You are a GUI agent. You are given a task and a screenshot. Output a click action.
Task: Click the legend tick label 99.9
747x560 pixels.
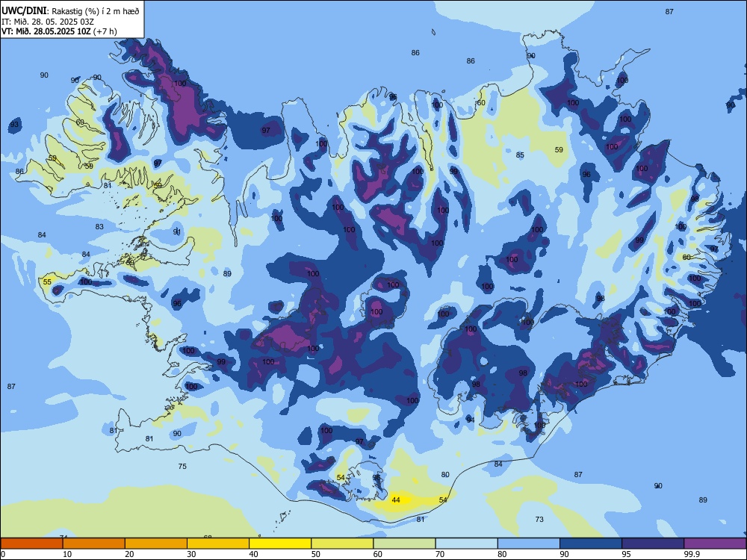(x=691, y=554)
